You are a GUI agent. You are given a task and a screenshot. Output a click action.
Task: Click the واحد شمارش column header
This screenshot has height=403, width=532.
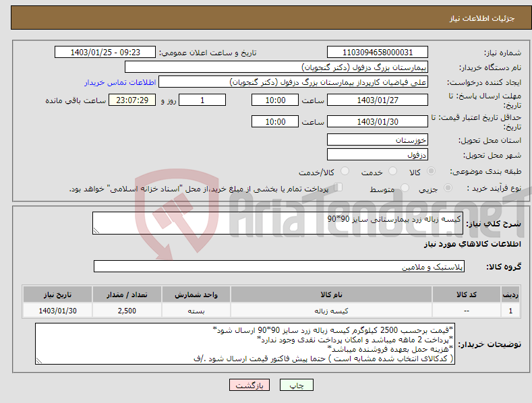point(196,294)
